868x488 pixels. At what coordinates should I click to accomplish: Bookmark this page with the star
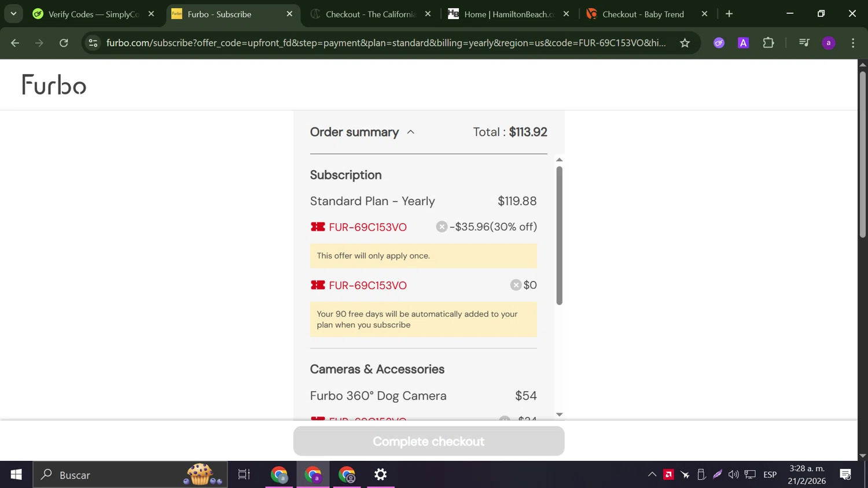point(685,43)
